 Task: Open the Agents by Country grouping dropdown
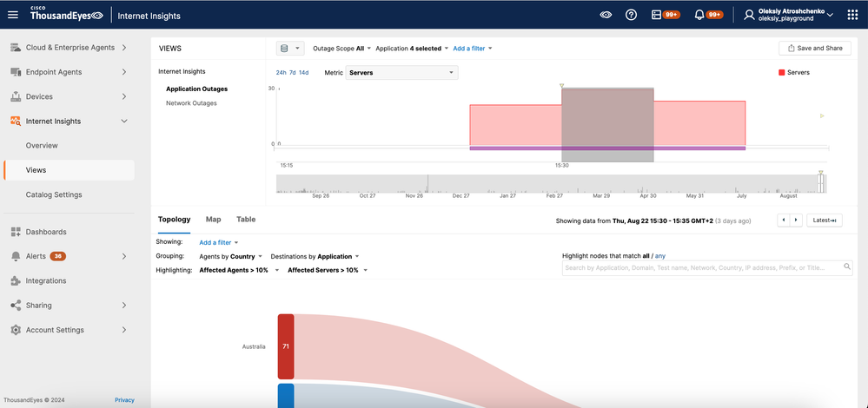231,257
